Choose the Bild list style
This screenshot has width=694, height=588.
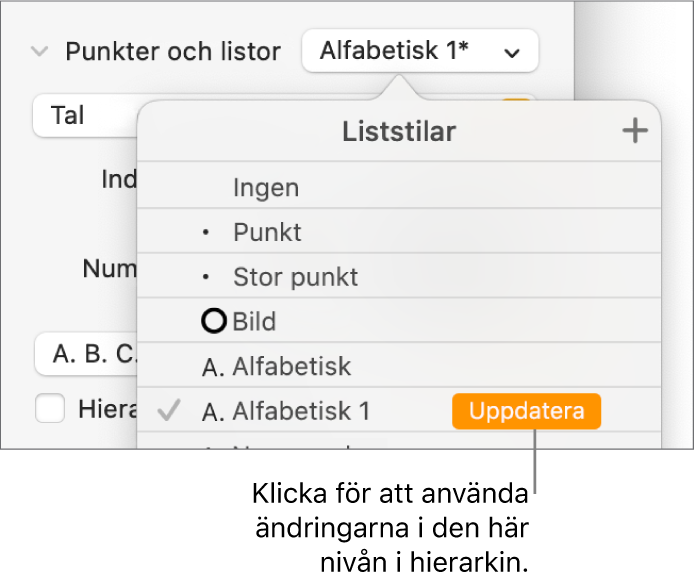[399, 321]
